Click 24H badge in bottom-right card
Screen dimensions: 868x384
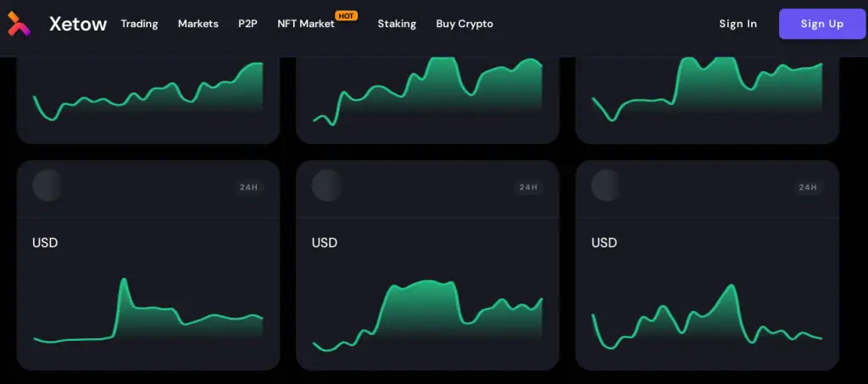(x=807, y=187)
